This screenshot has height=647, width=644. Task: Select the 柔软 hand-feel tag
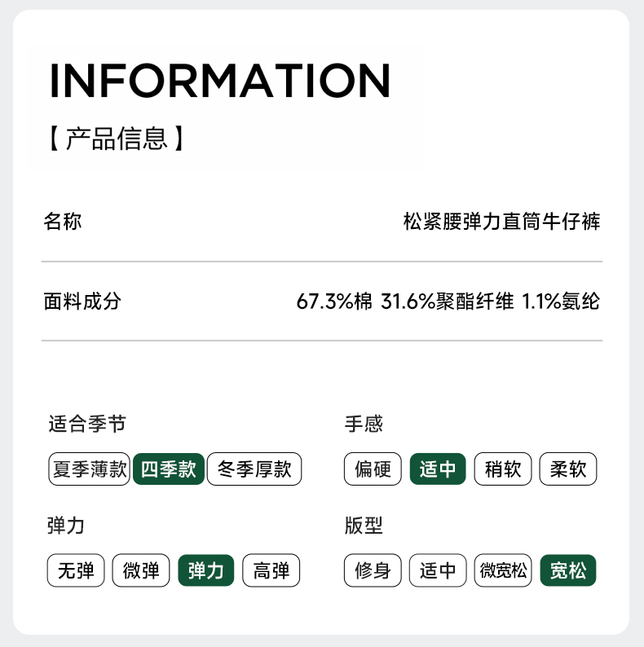(568, 469)
